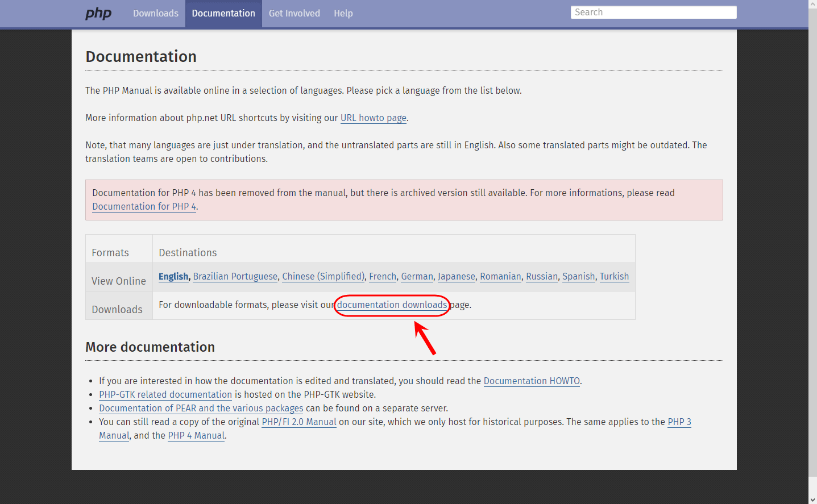Open the French manual link
Image resolution: width=817 pixels, height=504 pixels.
[x=383, y=277]
